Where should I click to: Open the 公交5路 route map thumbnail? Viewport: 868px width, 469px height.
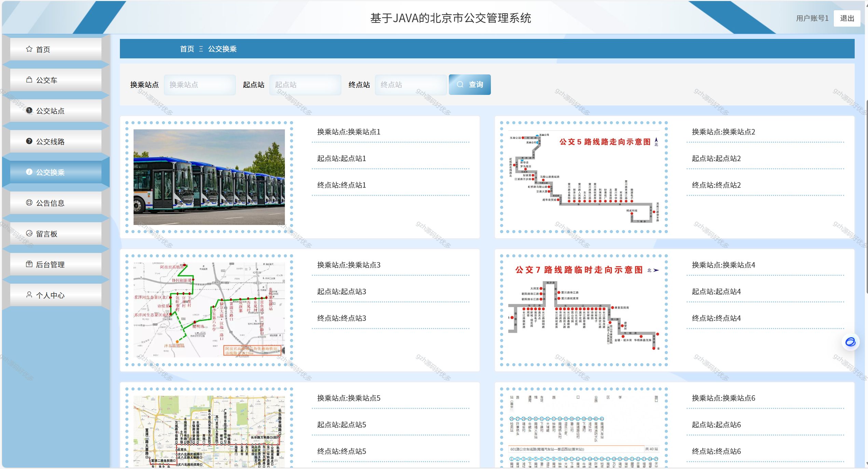click(584, 177)
